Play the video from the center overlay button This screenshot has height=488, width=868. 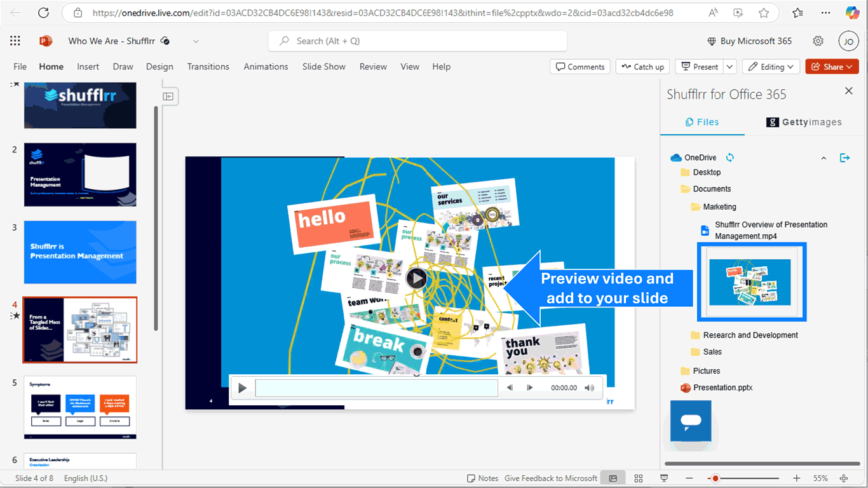pyautogui.click(x=416, y=278)
